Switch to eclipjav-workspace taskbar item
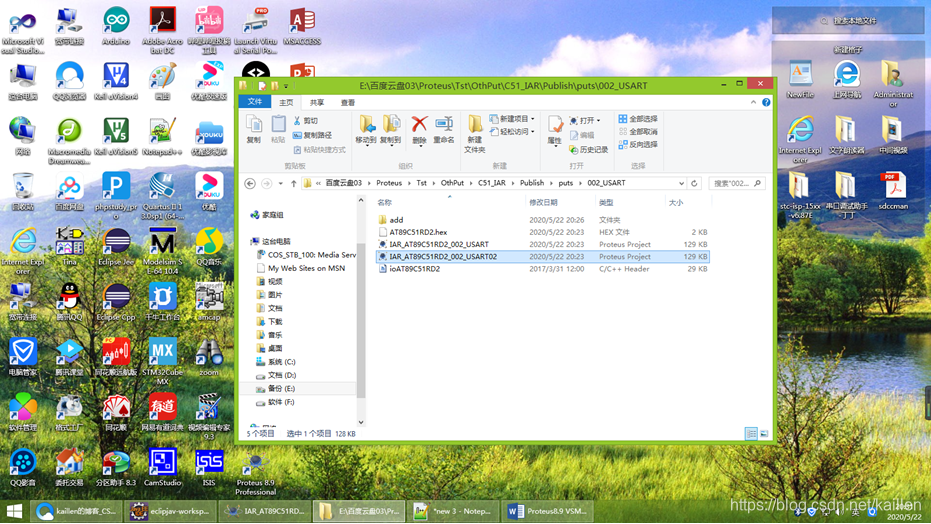 tap(170, 511)
